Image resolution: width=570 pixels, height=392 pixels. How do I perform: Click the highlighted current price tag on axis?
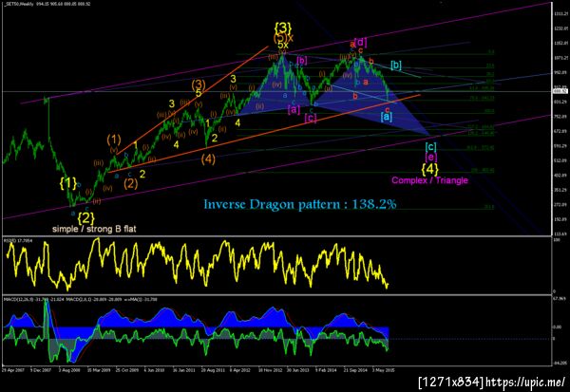coord(560,91)
